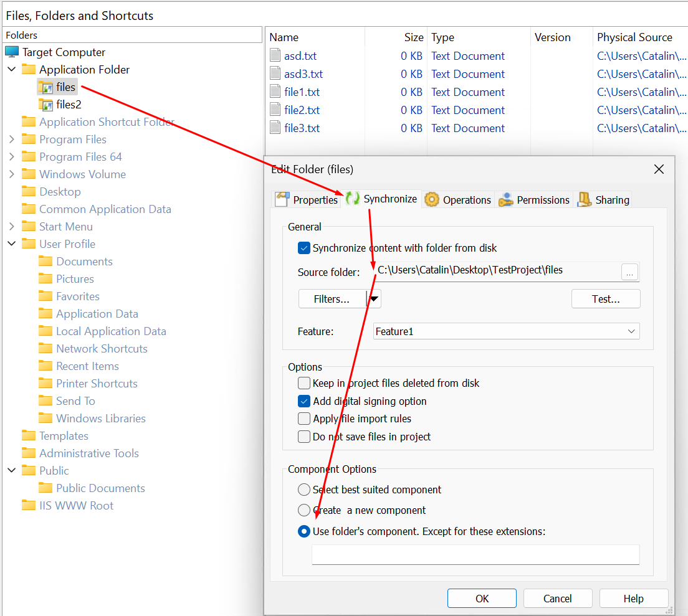Click the Operations tab gear icon
The height and width of the screenshot is (616, 688).
431,199
